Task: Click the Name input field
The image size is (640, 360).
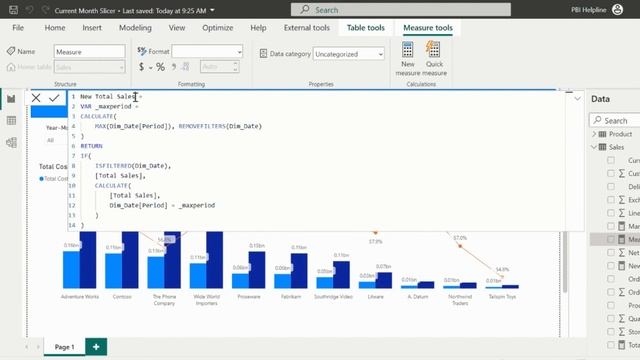Action: pos(89,51)
